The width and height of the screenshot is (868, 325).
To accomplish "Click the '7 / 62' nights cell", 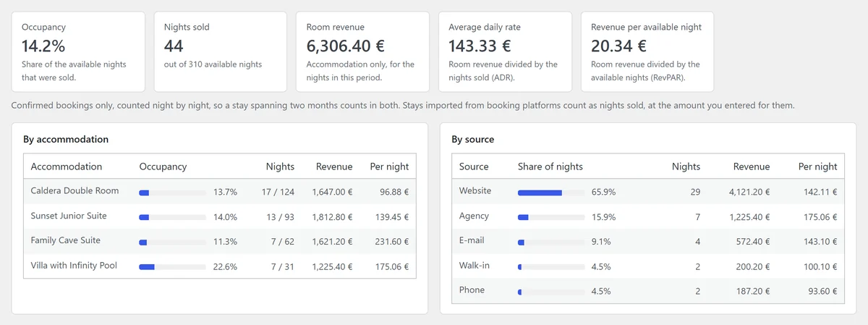I will 283,242.
